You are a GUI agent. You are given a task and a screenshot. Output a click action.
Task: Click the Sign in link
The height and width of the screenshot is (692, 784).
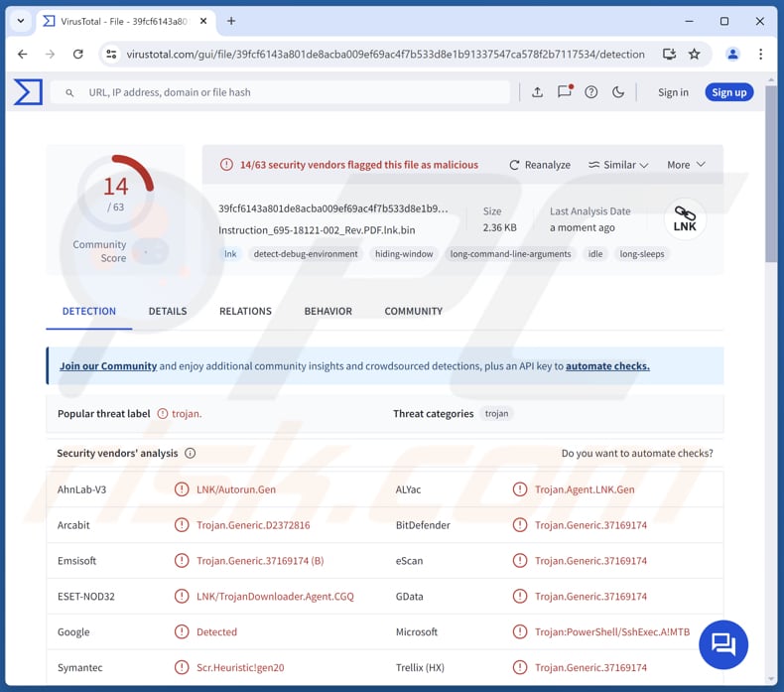point(673,92)
